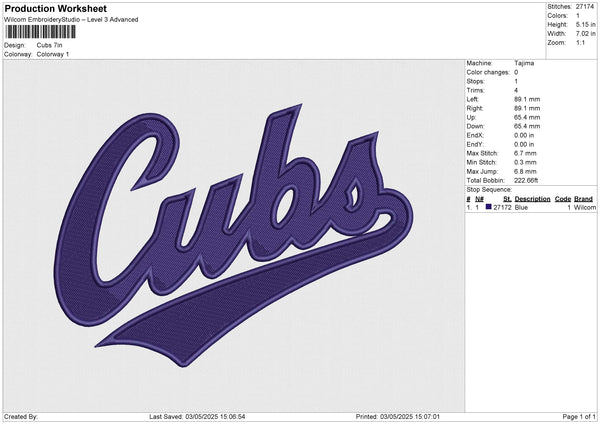Click the Cubs embroidery design preview
This screenshot has height=424, width=600.
[234, 235]
